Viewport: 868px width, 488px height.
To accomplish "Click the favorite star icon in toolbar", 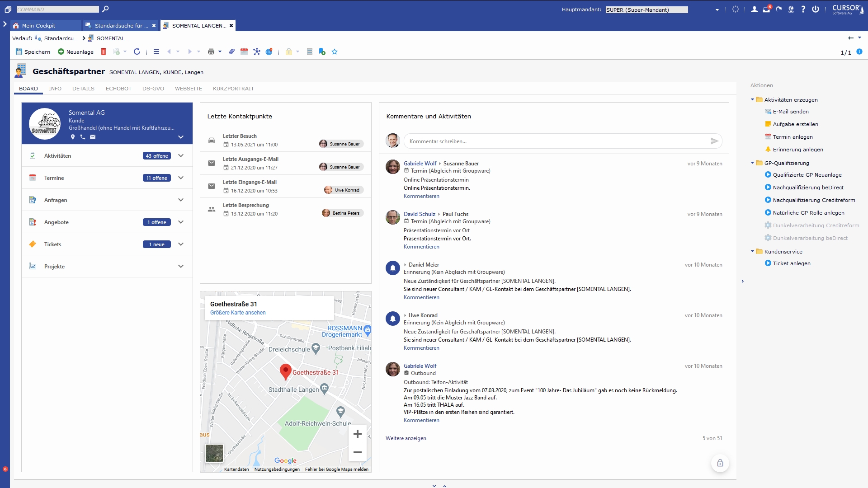I will 335,52.
